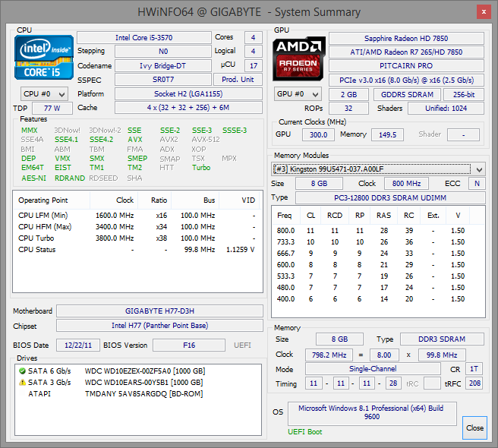
Task: Select the 400.0 frequency timing row
Action: pos(378,299)
